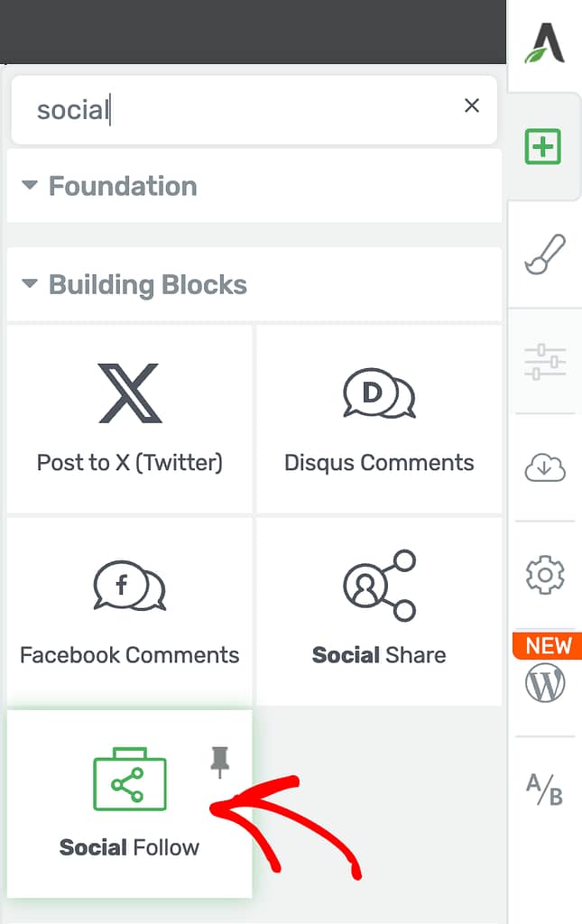Viewport: 582px width, 924px height.
Task: Open the gear settings icon
Action: point(545,575)
